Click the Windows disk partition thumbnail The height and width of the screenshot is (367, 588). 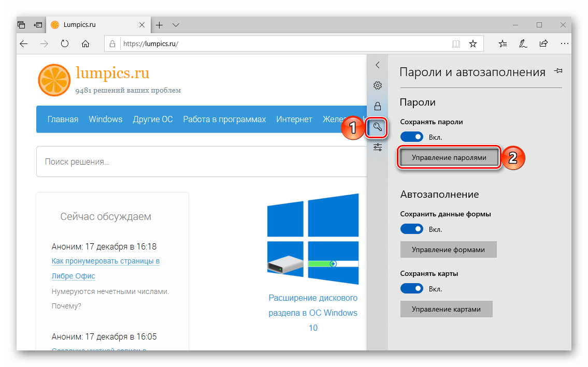(313, 239)
